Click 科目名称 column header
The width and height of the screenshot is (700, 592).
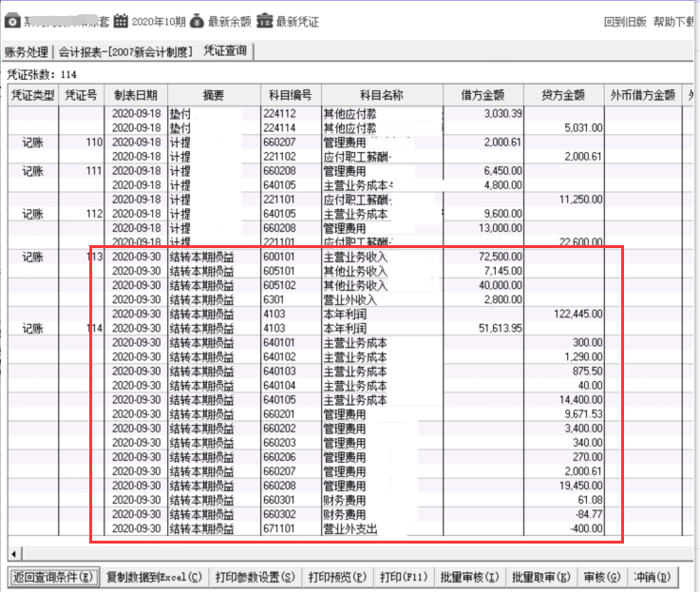click(382, 95)
